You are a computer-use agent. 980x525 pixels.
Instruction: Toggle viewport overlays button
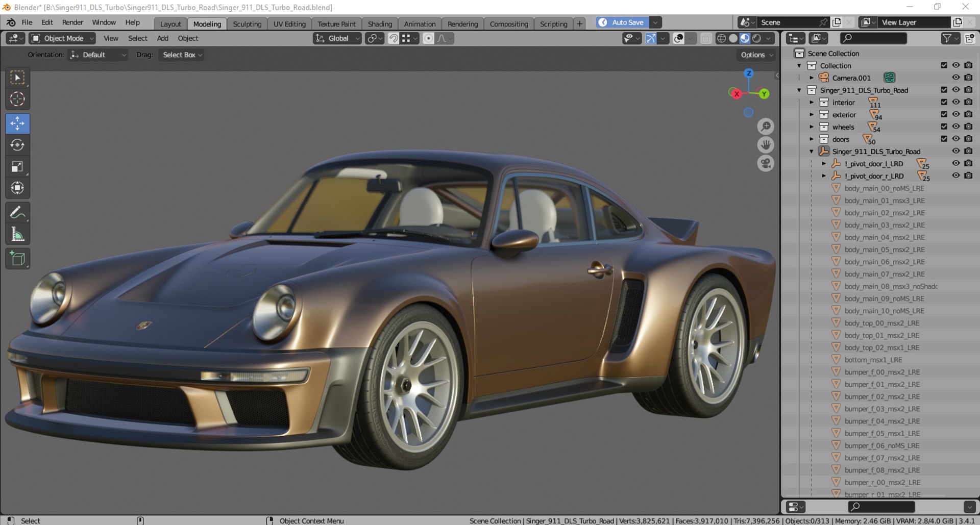678,38
